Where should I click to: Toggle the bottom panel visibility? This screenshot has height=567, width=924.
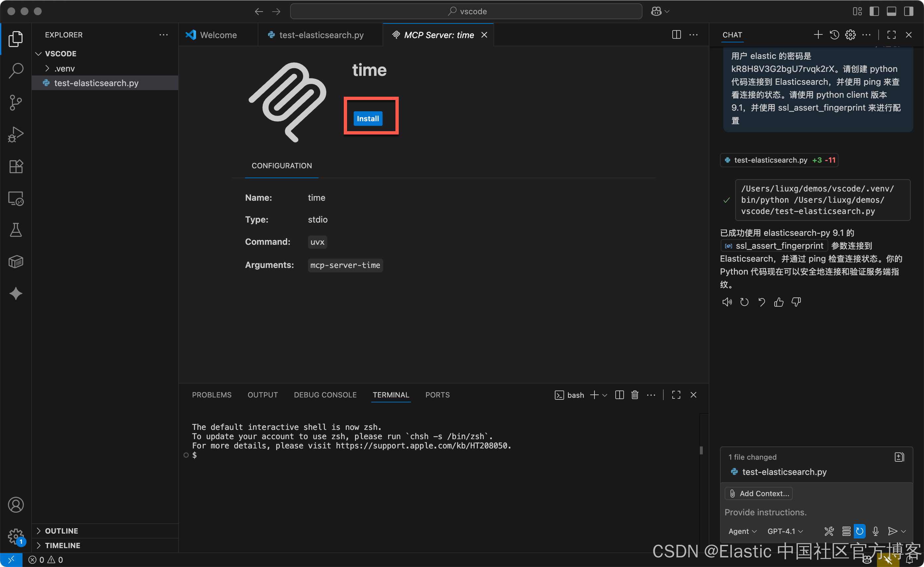point(891,11)
